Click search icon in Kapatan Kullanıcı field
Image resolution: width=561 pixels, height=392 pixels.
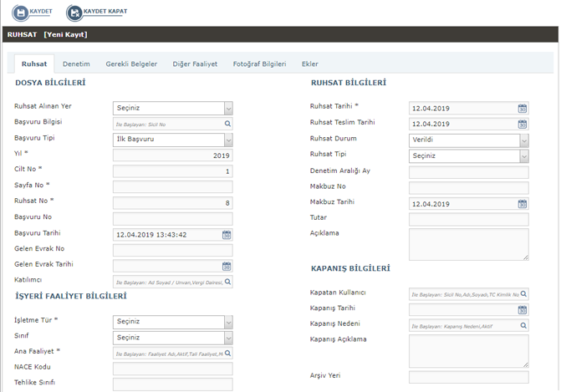(523, 294)
